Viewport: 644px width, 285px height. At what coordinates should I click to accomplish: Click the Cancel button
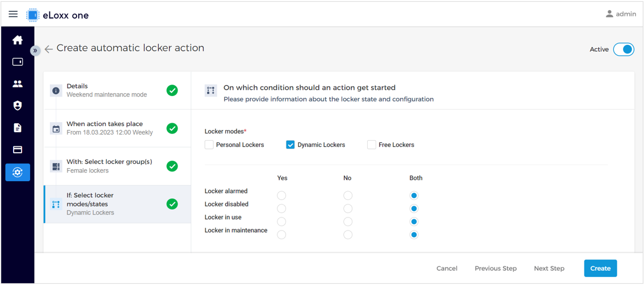pos(447,269)
